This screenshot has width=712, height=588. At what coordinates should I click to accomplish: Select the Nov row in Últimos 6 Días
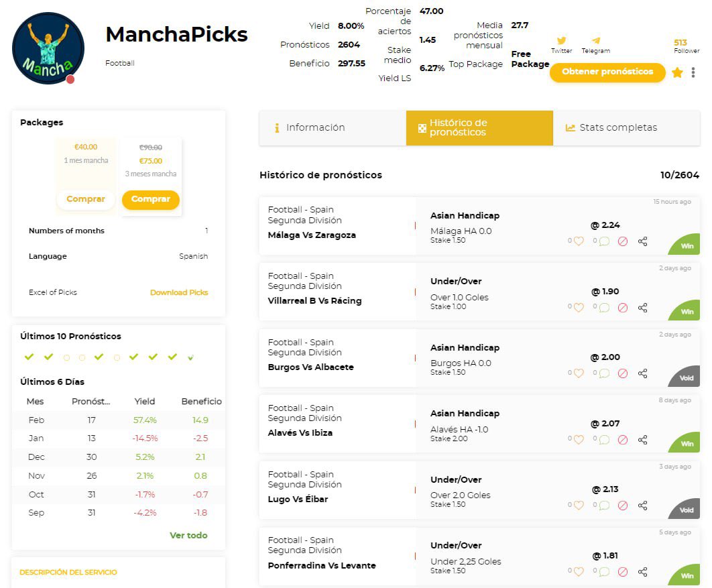click(x=119, y=476)
